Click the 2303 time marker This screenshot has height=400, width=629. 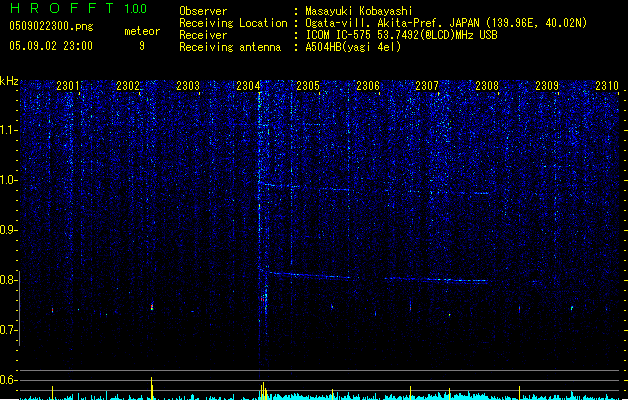[188, 86]
